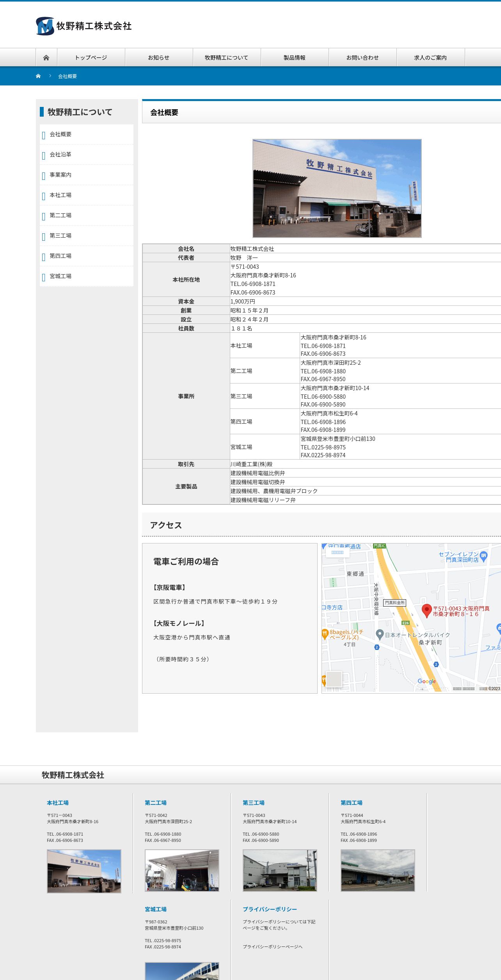Screen dimensions: 501x980
Task: Open the お知らせ menu item
Action: tap(159, 58)
